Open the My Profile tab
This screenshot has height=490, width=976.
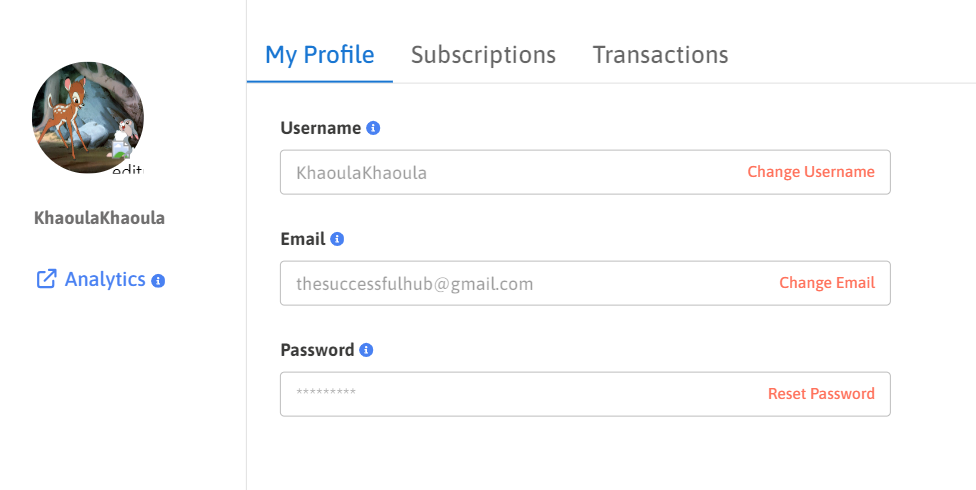[319, 54]
